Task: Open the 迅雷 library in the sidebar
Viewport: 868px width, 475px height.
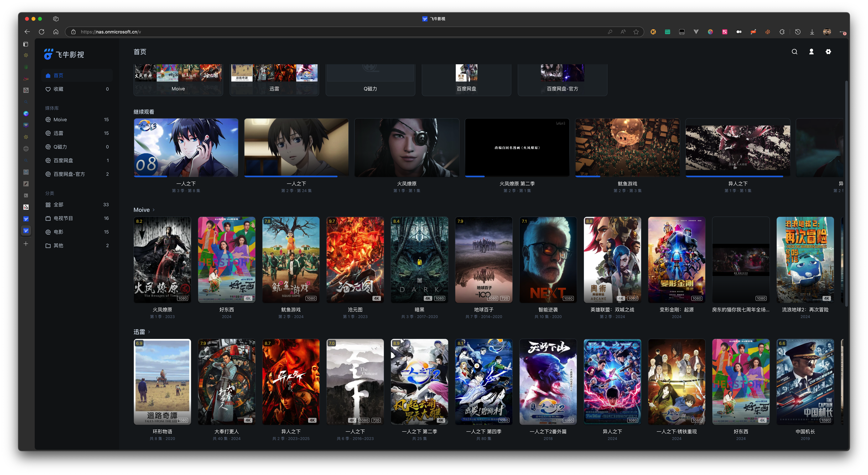Action: (x=77, y=133)
